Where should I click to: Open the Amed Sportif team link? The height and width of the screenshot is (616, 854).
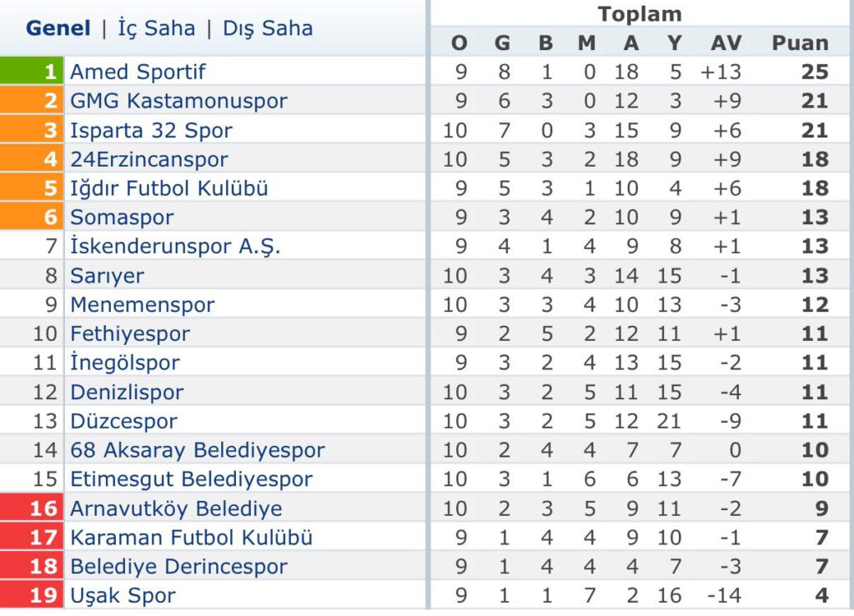coord(138,72)
